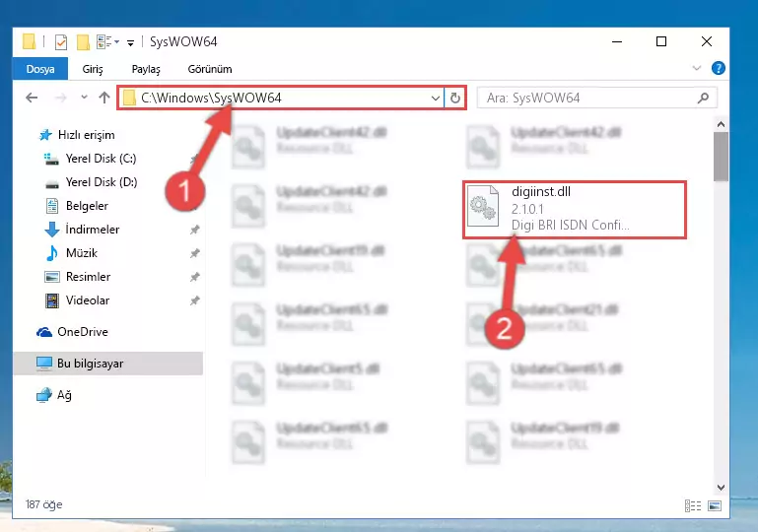This screenshot has width=758, height=532.
Task: Click the Ağ network icon
Action: click(x=44, y=395)
